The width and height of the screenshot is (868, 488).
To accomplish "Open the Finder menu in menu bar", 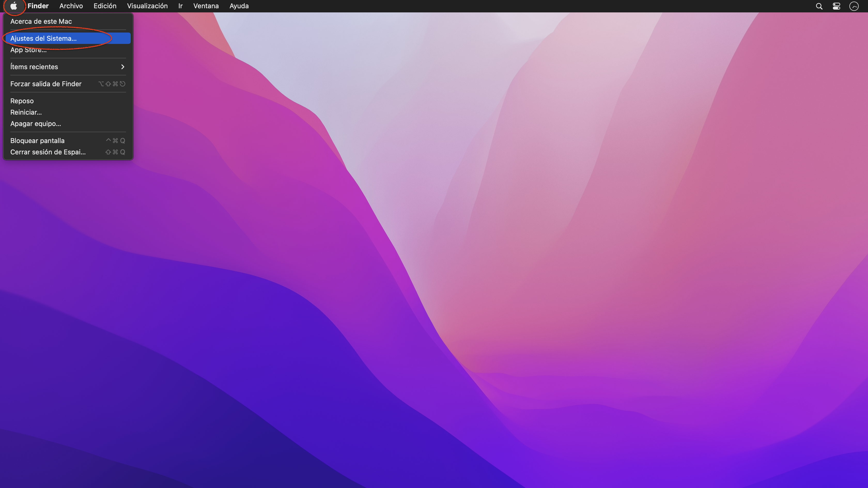I will [38, 6].
